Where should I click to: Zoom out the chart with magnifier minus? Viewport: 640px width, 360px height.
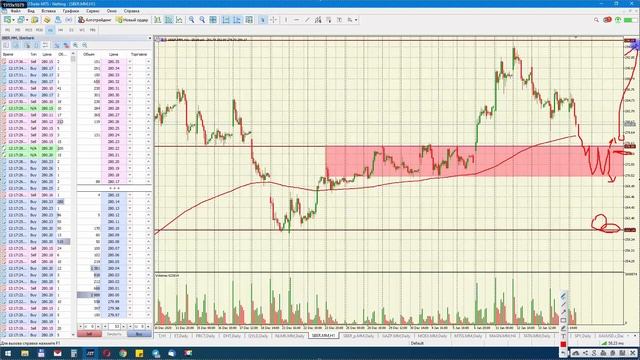point(202,20)
